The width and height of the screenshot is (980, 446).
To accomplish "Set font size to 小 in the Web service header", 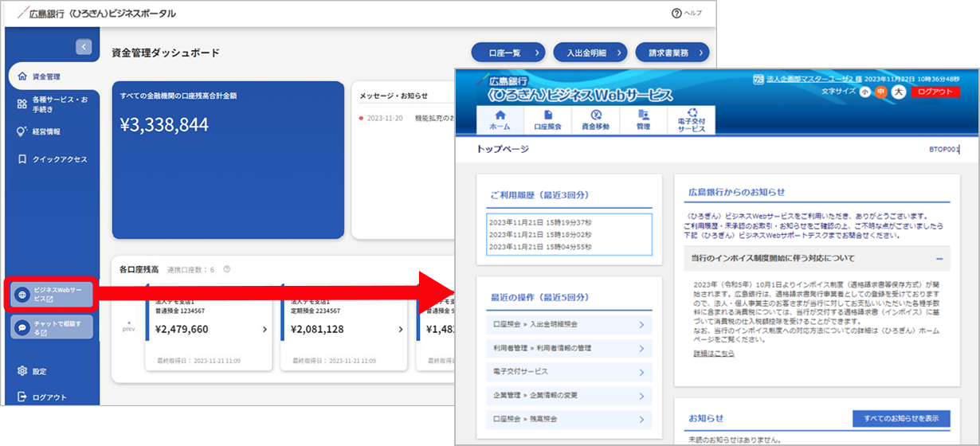I will point(864,92).
